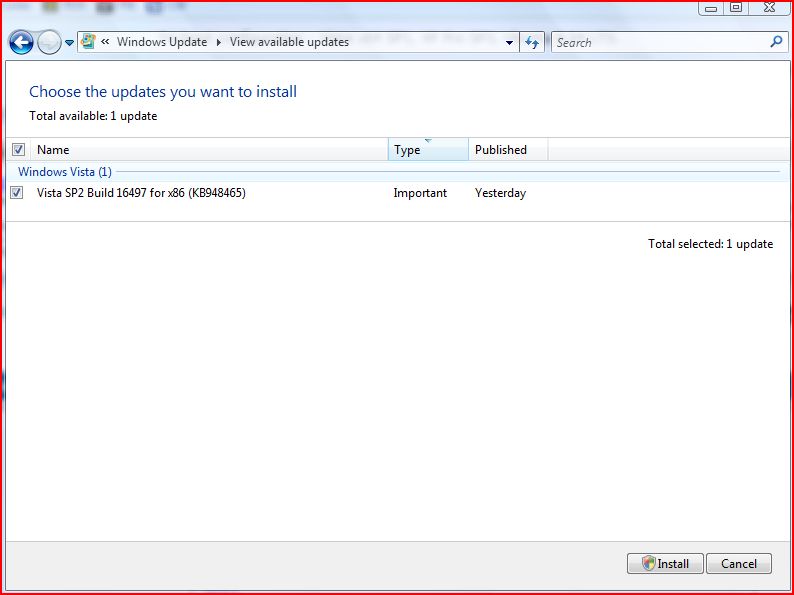Toggle the select-all checkbox in header
The height and width of the screenshot is (595, 794).
click(x=18, y=149)
